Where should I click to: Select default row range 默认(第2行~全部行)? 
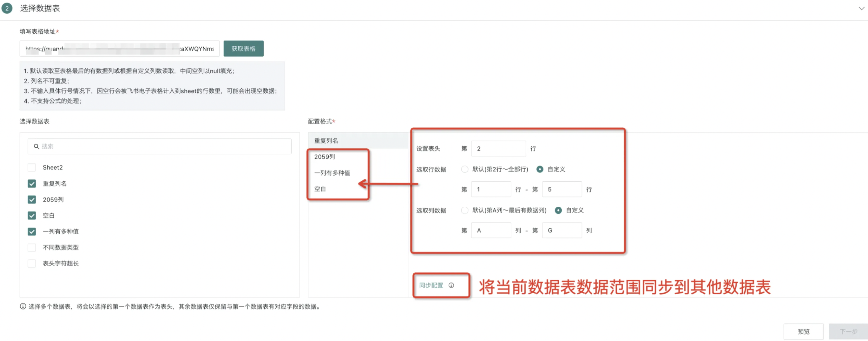click(x=465, y=169)
